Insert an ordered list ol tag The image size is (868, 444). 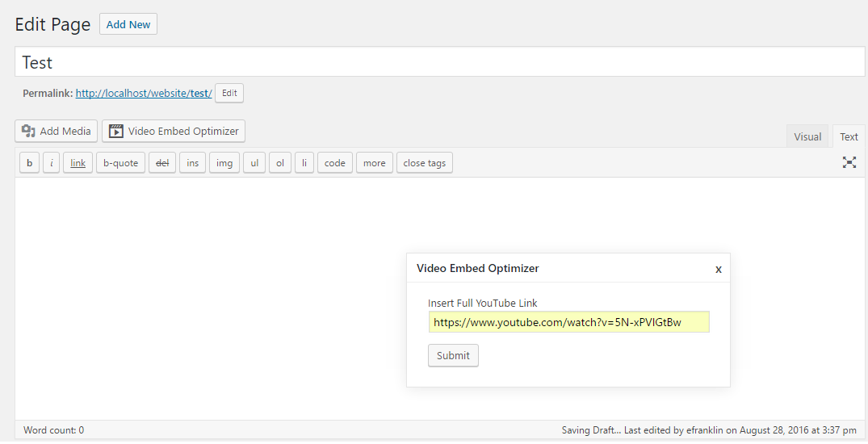(280, 163)
